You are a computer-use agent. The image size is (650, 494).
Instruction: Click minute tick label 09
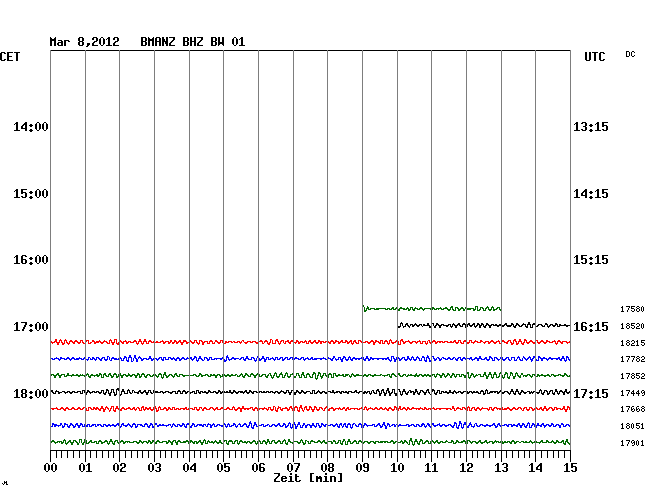click(362, 468)
